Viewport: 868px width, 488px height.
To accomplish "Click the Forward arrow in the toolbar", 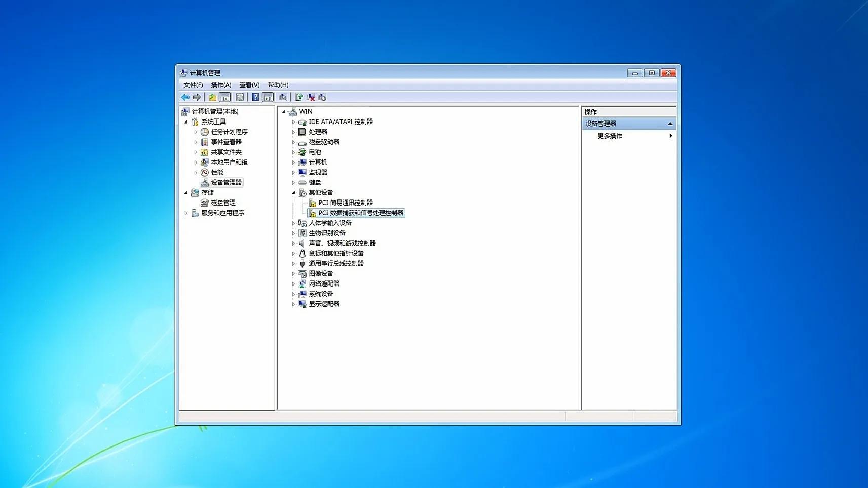I will pos(197,97).
